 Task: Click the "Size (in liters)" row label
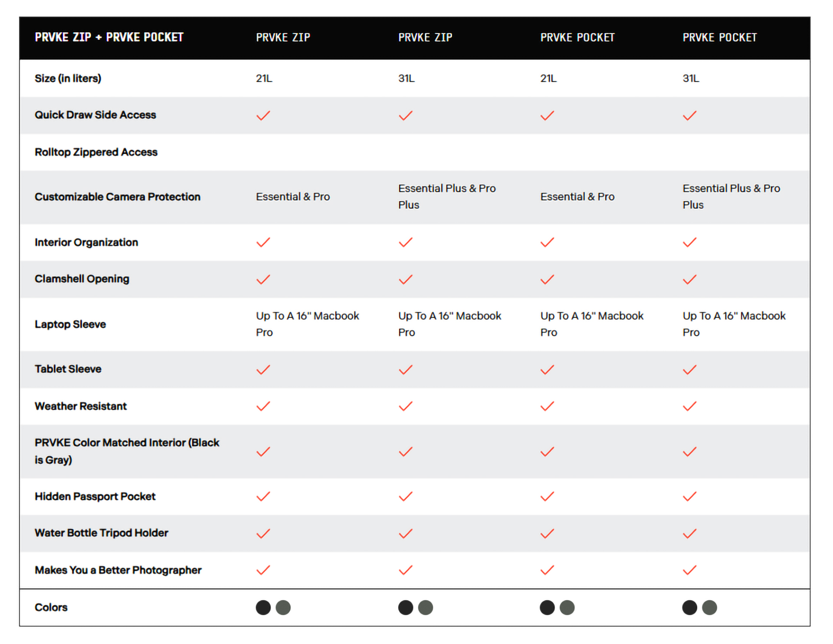point(68,78)
